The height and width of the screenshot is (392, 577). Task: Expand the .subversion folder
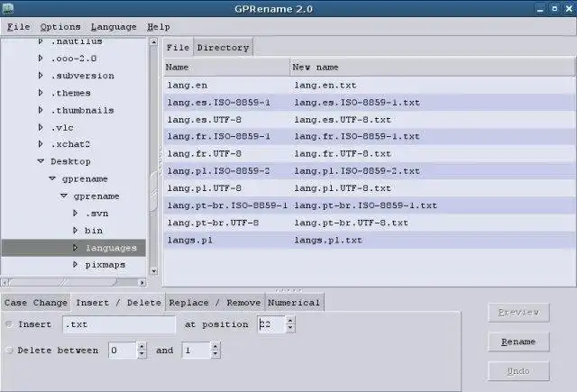41,76
